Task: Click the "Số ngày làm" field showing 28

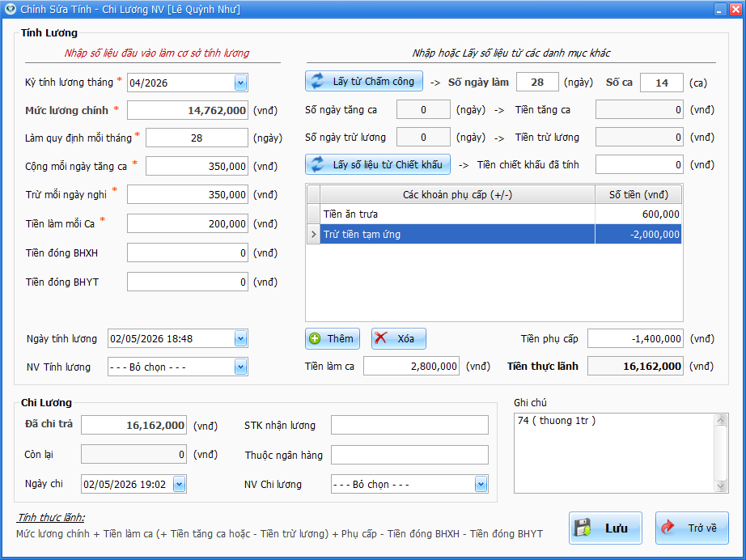Action: click(537, 83)
